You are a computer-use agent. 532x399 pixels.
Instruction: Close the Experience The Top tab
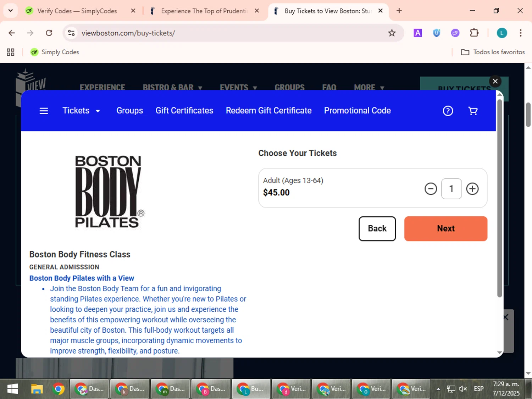(257, 11)
